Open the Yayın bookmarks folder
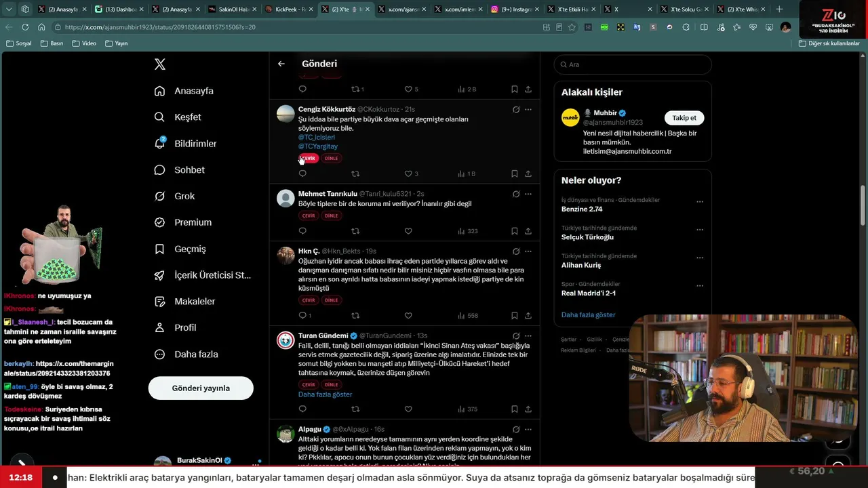This screenshot has height=488, width=868. pos(117,43)
